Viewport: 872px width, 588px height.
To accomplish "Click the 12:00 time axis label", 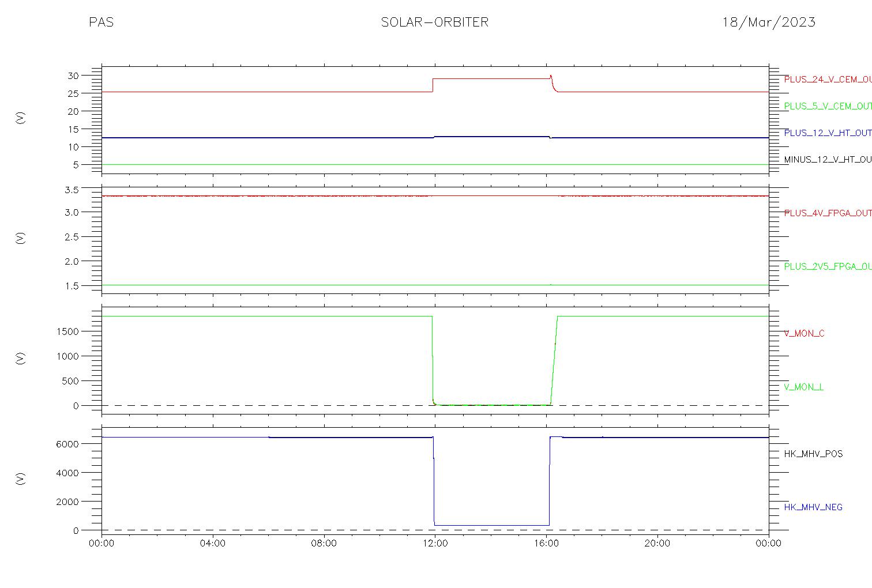I will click(435, 543).
